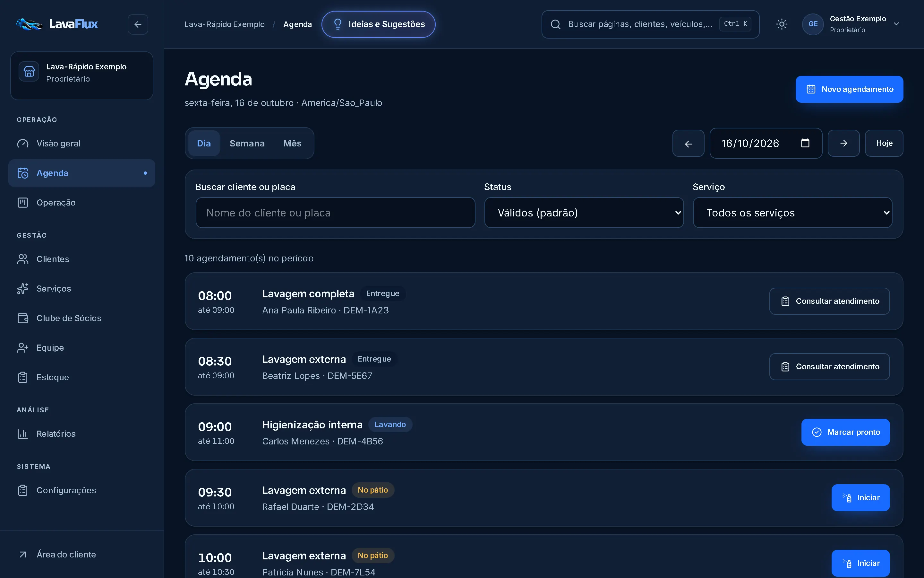This screenshot has height=578, width=924.
Task: Open Operação in sidebar
Action: tap(82, 203)
